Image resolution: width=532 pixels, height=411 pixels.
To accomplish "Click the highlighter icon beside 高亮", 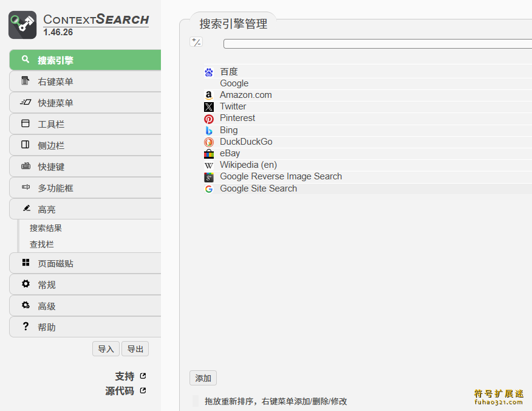I will 27,208.
